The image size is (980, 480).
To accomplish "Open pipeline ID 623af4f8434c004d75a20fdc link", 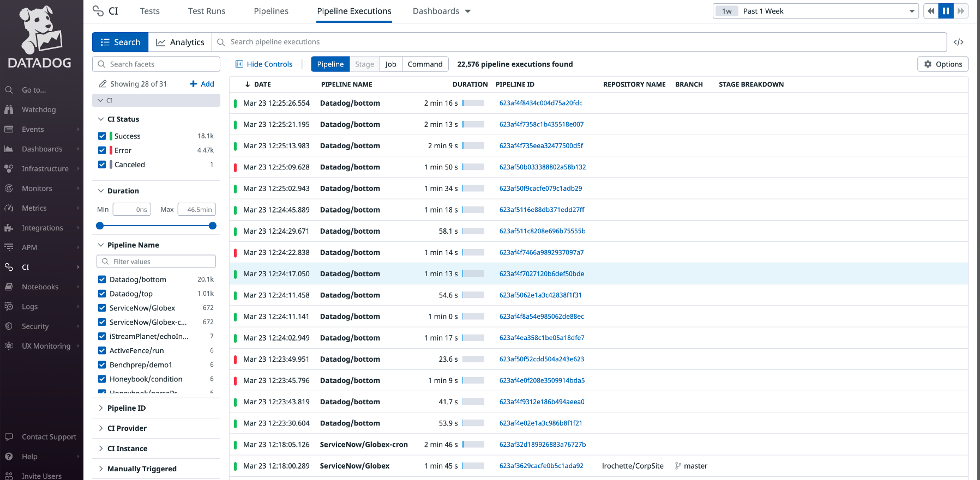I will click(540, 103).
